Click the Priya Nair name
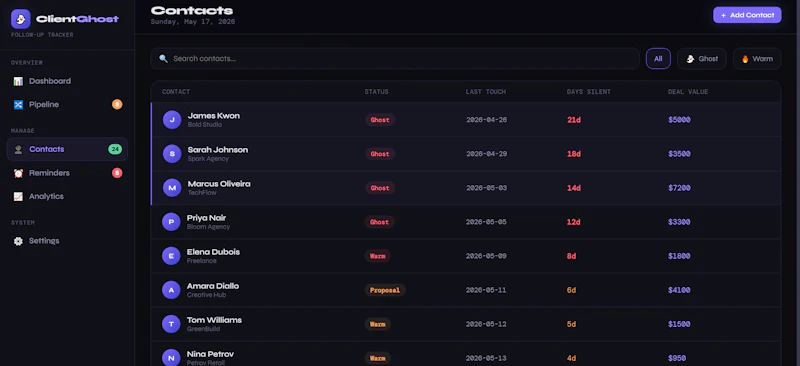Viewport: 800px width, 366px height. [x=207, y=218]
